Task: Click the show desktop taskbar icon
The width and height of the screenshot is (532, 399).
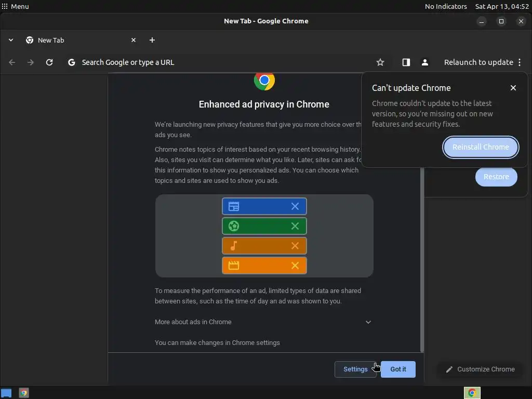Action: click(x=6, y=393)
